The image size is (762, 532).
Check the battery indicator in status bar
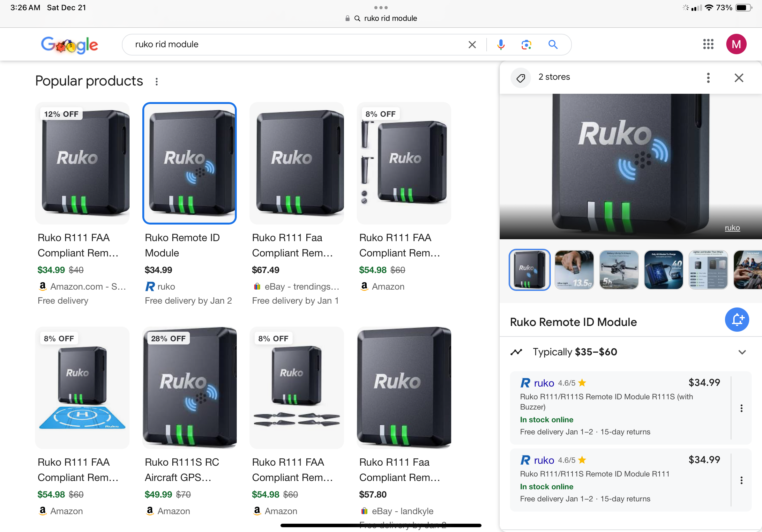[x=743, y=8]
